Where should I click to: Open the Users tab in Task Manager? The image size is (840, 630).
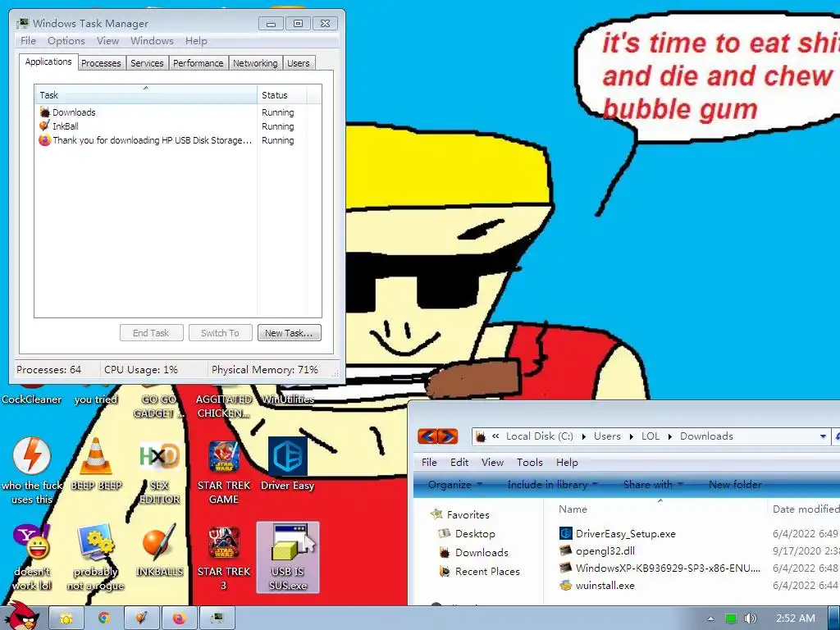(x=299, y=63)
